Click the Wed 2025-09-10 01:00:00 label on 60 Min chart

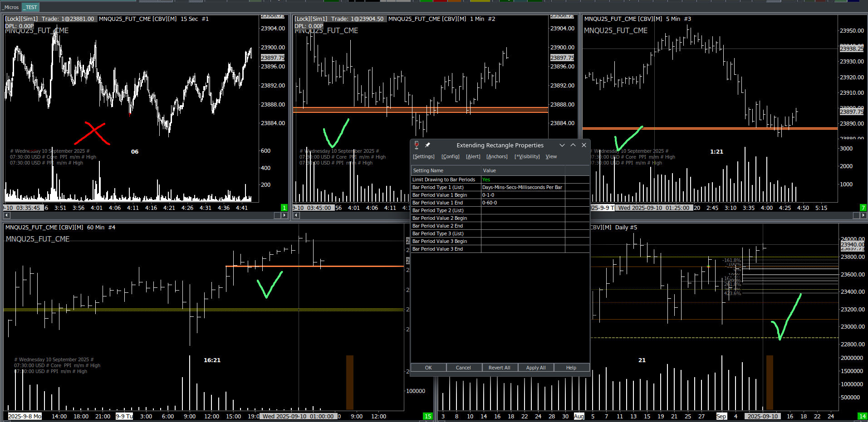click(298, 416)
